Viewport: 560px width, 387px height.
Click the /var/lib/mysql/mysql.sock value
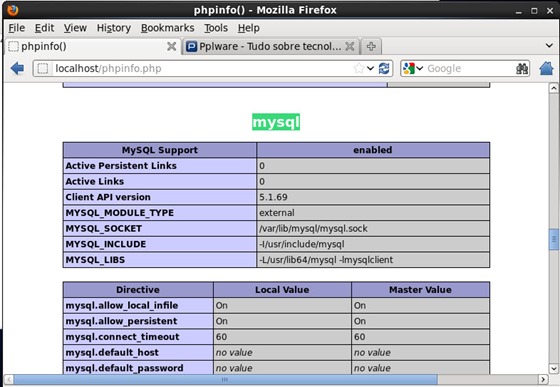(x=313, y=228)
